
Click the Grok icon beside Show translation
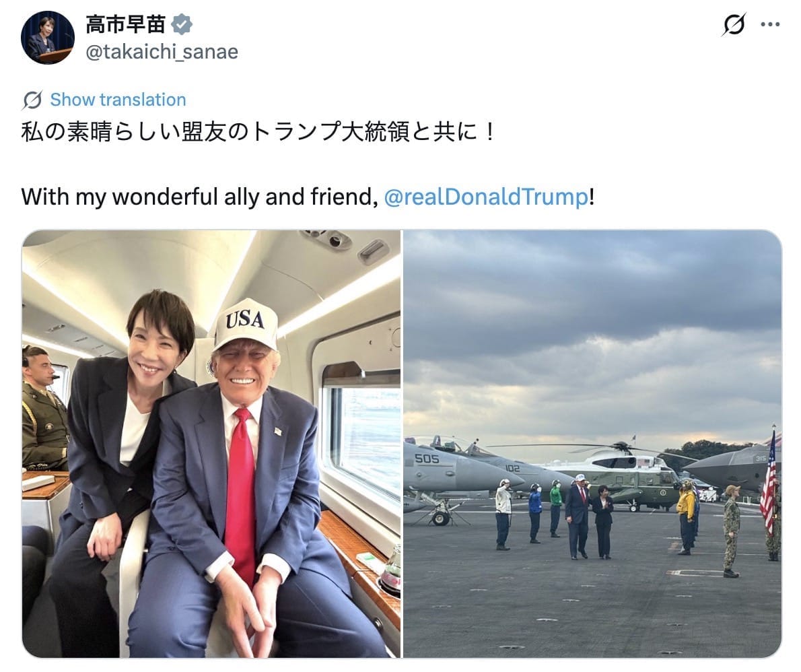(x=32, y=100)
